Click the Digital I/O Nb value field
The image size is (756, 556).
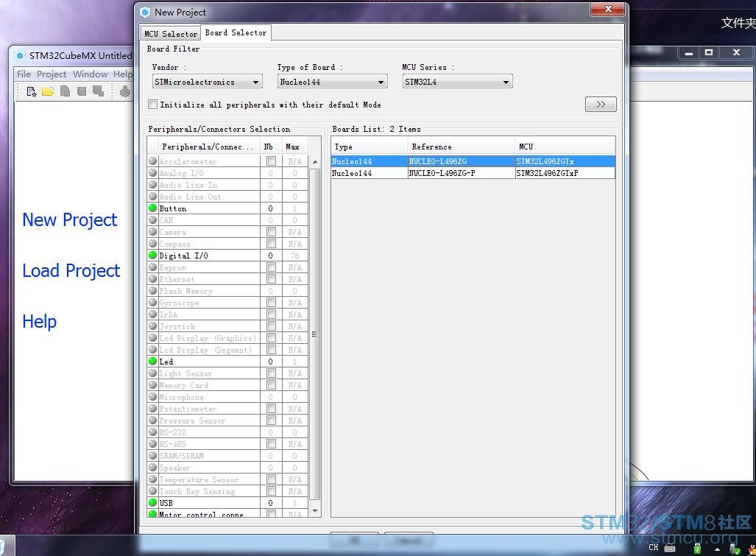(270, 256)
